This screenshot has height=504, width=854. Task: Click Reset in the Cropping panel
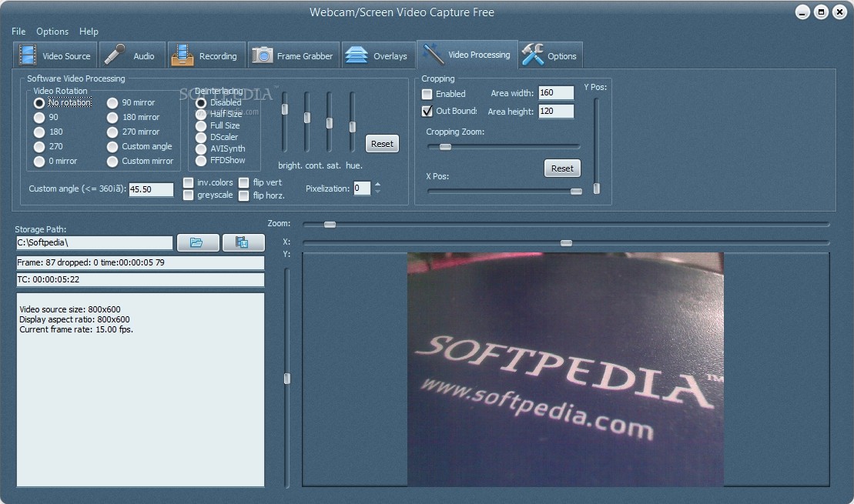(x=562, y=169)
